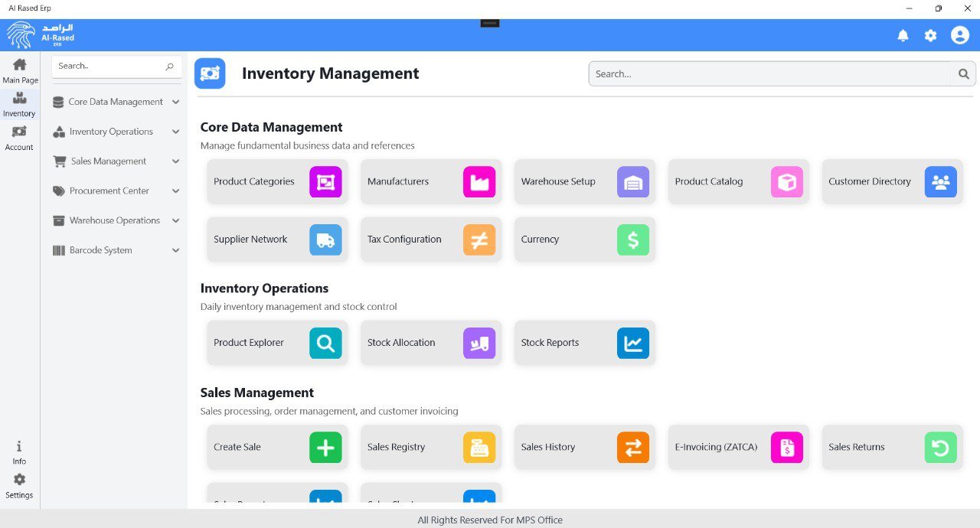Viewport: 980px width, 528px height.
Task: Open Settings at bottom of left rail
Action: point(19,485)
